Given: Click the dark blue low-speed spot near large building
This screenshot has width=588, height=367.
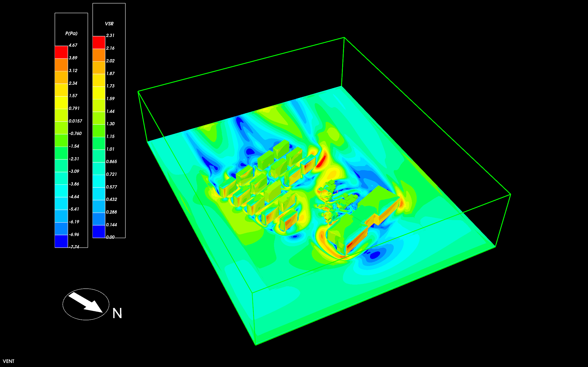Looking at the screenshot, I should click(375, 255).
